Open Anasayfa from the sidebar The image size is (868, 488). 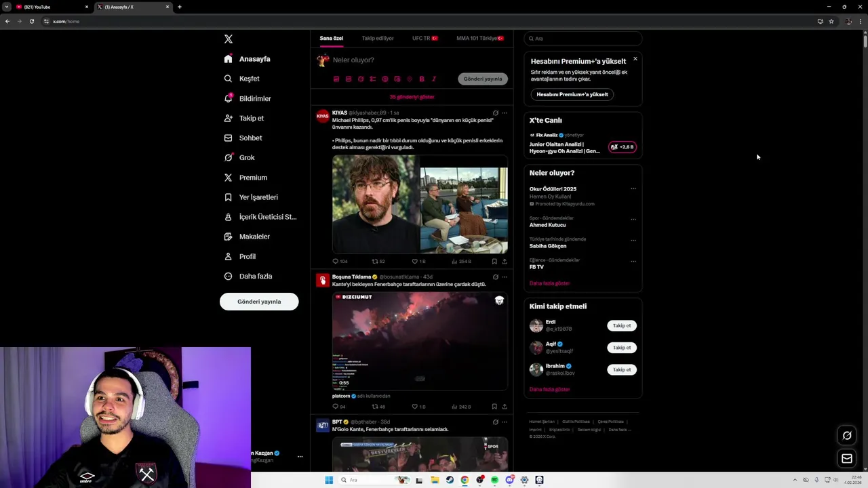tap(248, 59)
